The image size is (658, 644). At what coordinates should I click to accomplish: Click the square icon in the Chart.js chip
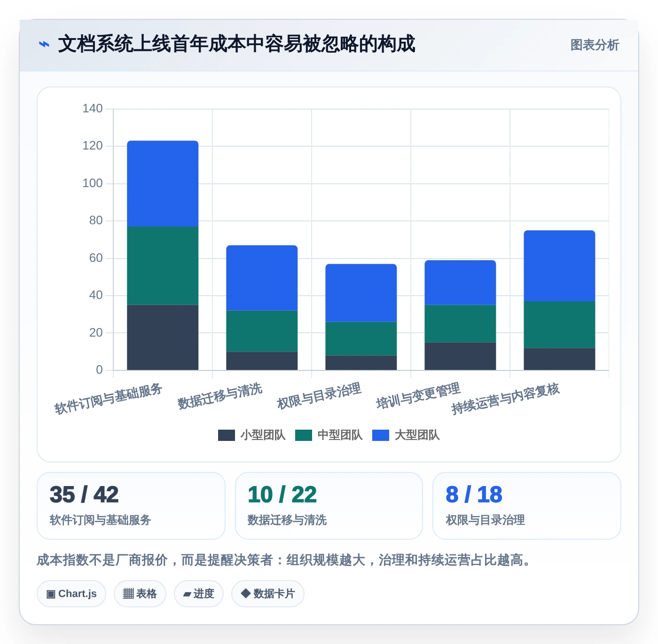[51, 594]
